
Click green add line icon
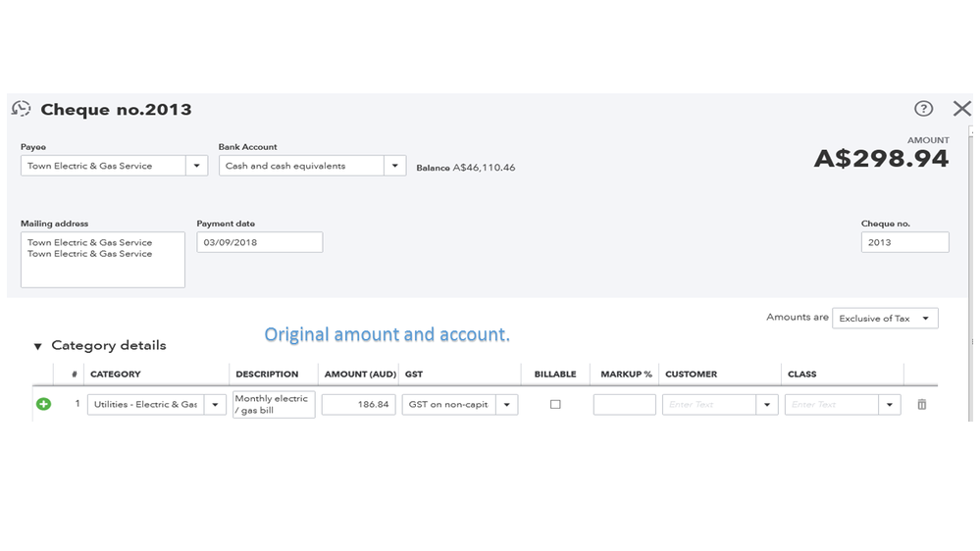click(x=43, y=404)
